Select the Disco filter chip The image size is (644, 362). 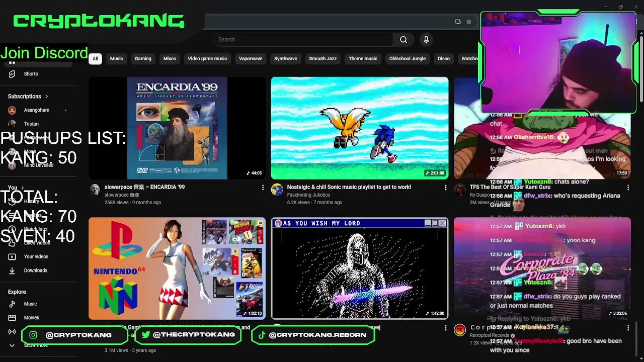444,59
